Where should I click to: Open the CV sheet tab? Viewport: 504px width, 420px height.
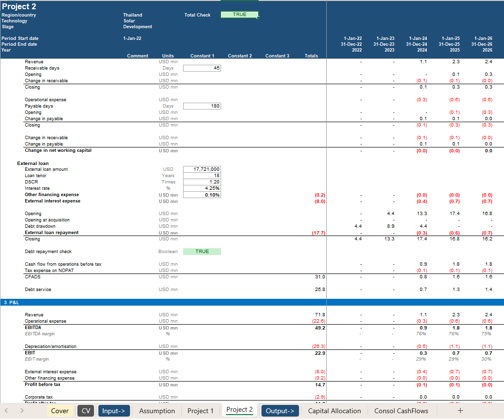tap(86, 411)
